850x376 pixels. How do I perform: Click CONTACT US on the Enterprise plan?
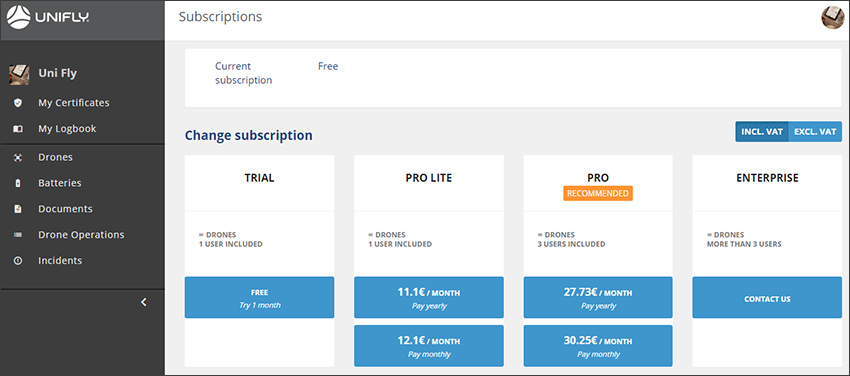[x=767, y=297]
